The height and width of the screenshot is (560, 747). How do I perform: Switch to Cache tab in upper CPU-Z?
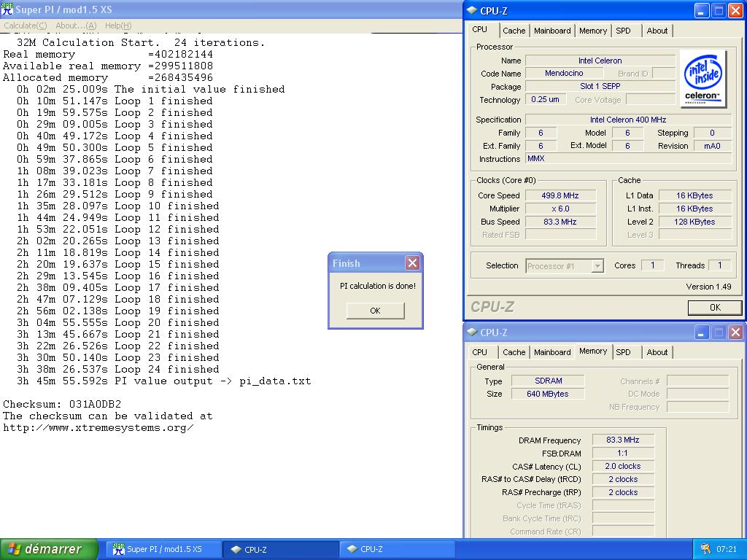[514, 31]
